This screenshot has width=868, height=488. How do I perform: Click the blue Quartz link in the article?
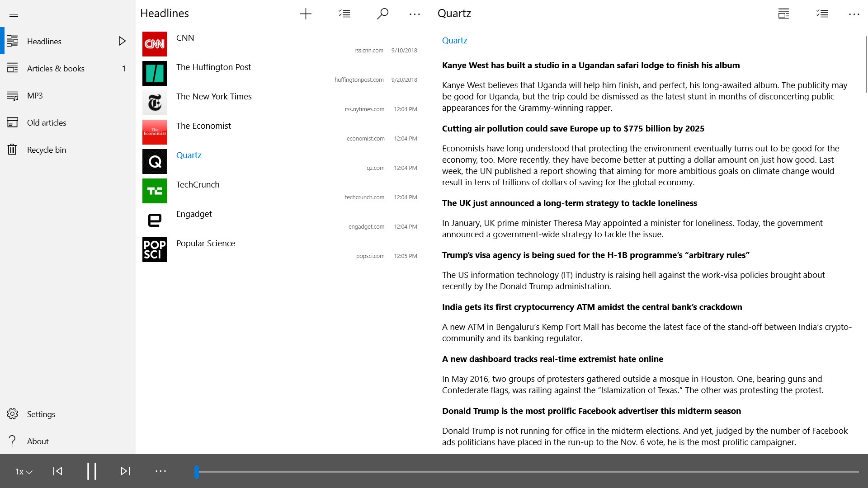click(x=454, y=40)
